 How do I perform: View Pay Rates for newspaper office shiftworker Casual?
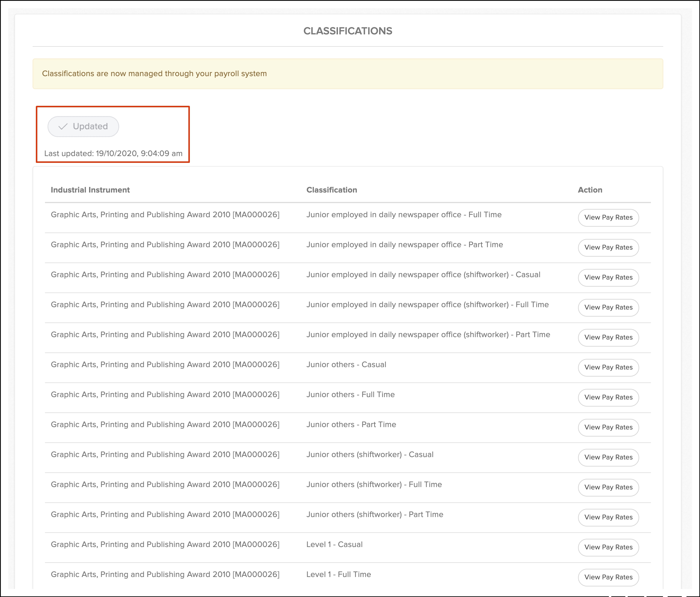[608, 277]
